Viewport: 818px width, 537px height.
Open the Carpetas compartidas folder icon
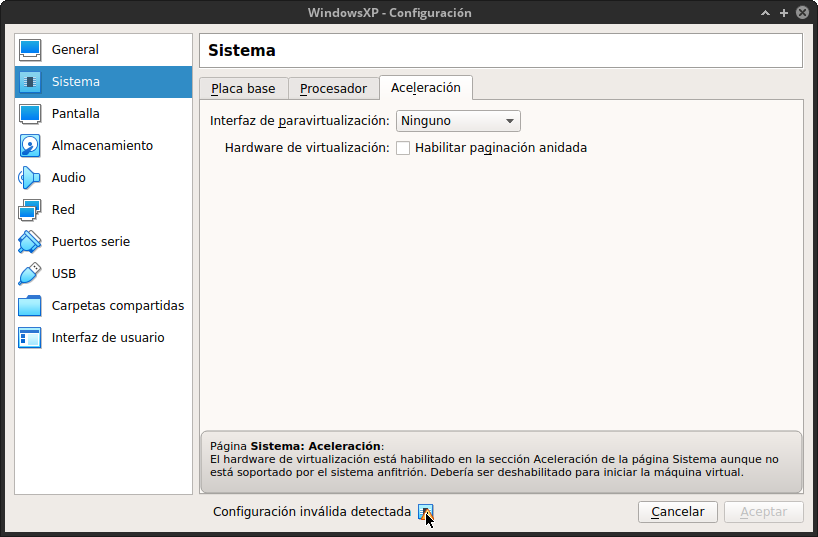(30, 306)
